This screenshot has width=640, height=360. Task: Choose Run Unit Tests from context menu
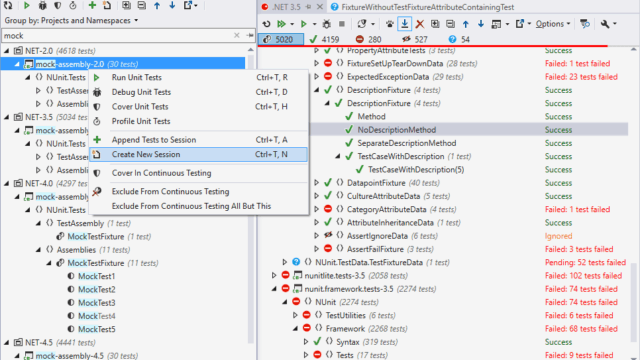[x=198, y=77]
